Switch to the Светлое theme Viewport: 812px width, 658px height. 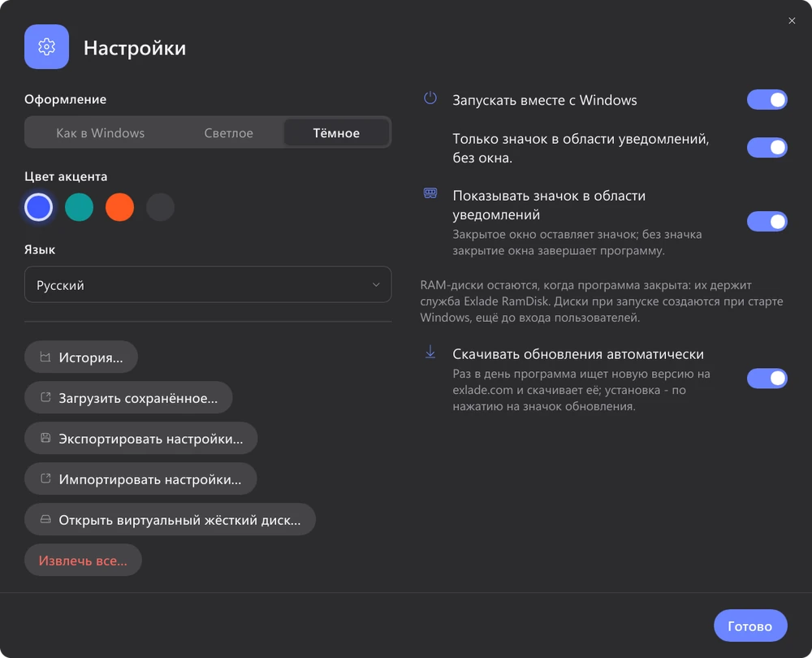(x=228, y=132)
